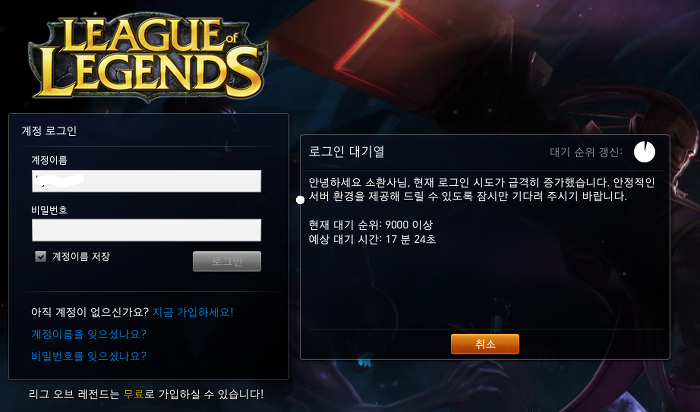The image size is (700, 412).
Task: Click the 계정이름 field label
Action: [49, 160]
